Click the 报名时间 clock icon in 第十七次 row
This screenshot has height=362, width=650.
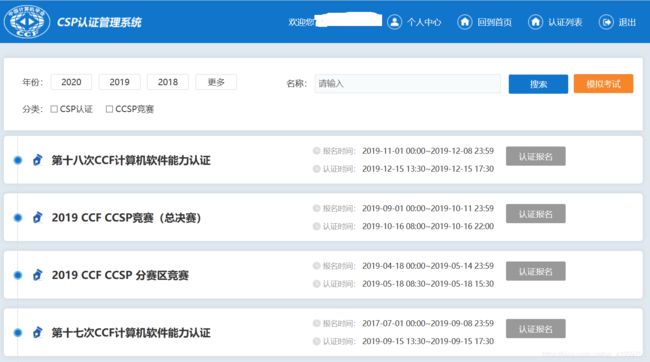(317, 323)
